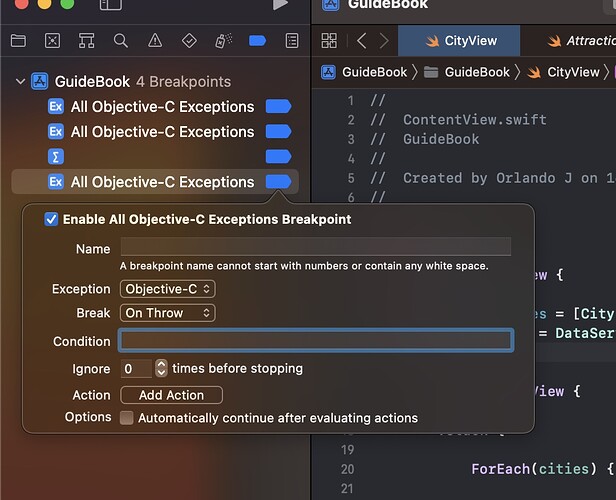Click the Ignore count stepper
Image resolution: width=616 pixels, height=500 pixels.
coord(161,368)
